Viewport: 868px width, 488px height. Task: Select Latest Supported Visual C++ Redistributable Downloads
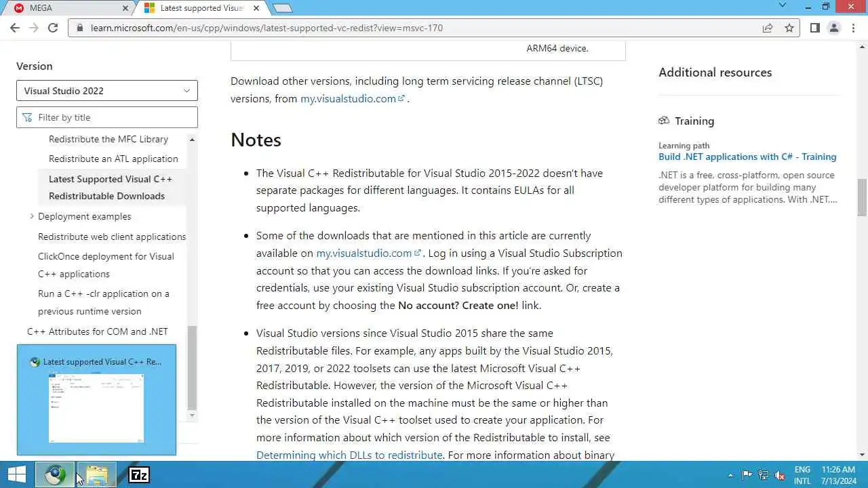point(111,187)
